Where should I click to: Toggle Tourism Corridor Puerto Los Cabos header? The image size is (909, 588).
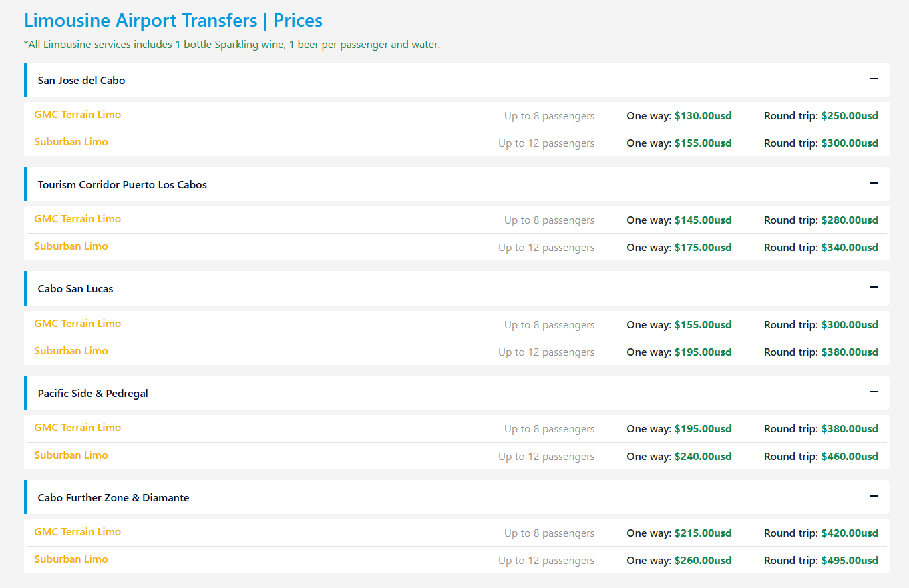(x=122, y=184)
